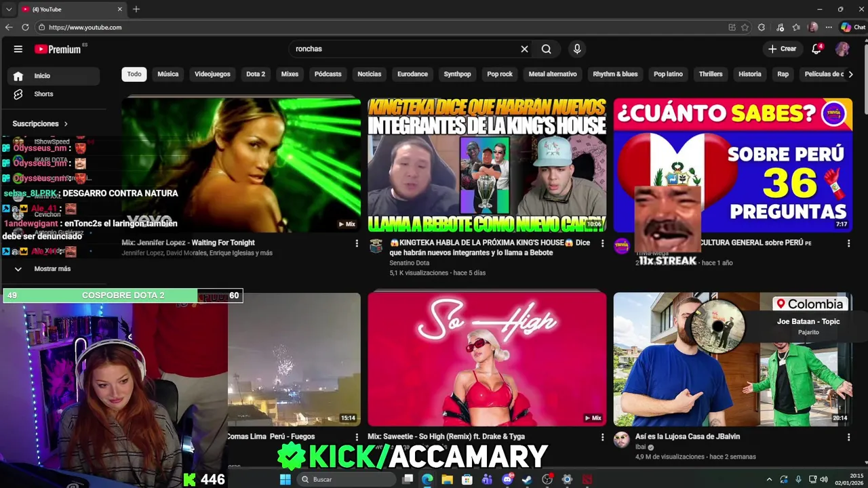The height and width of the screenshot is (488, 868).
Task: Click the taskbar Buscar search box
Action: 346,479
